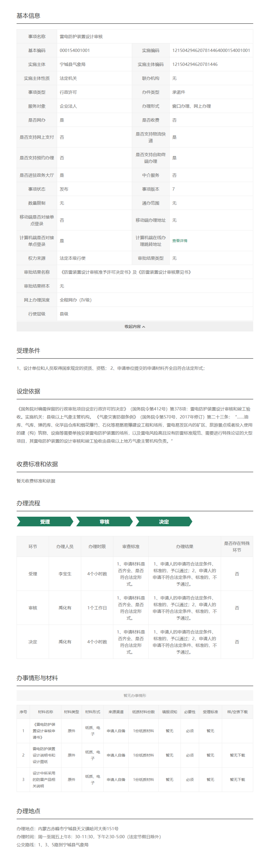Viewport: 259px width, 868px height.
Task: Click the value 全程网办（IV级）
Action: point(76,300)
